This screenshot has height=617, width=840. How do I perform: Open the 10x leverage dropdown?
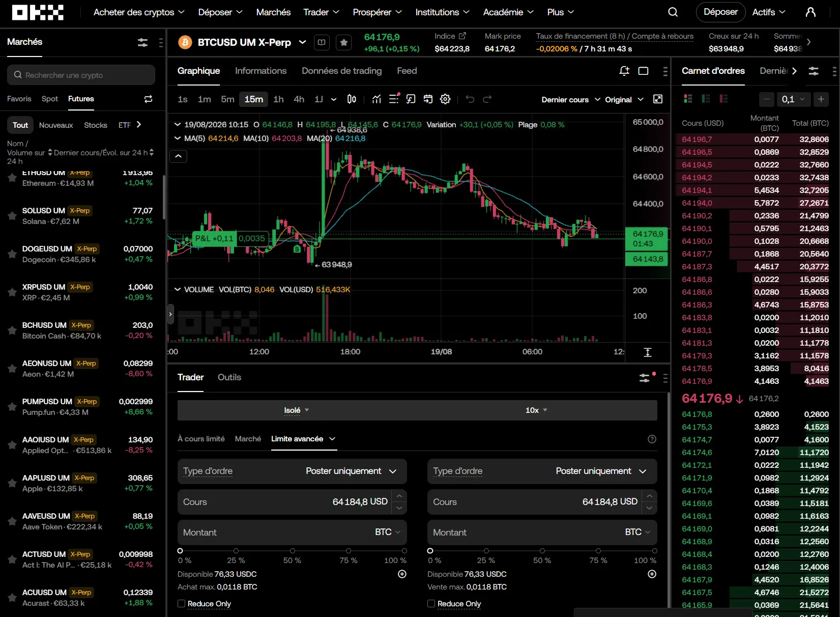536,410
